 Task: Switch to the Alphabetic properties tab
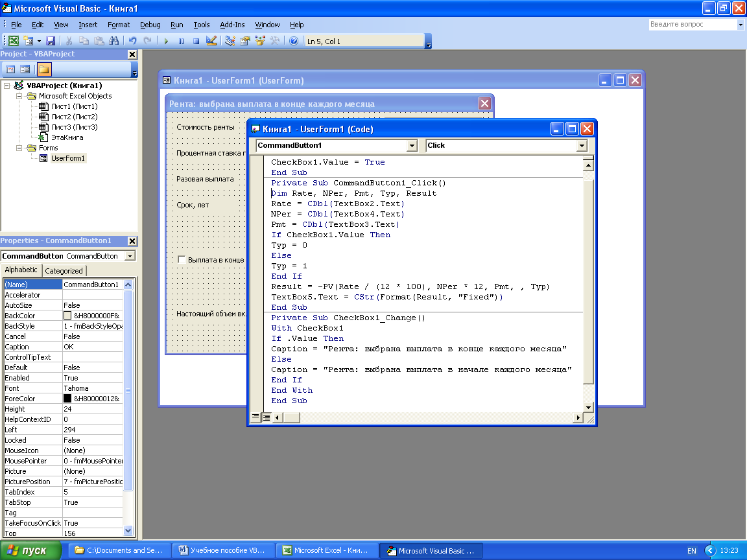point(21,270)
